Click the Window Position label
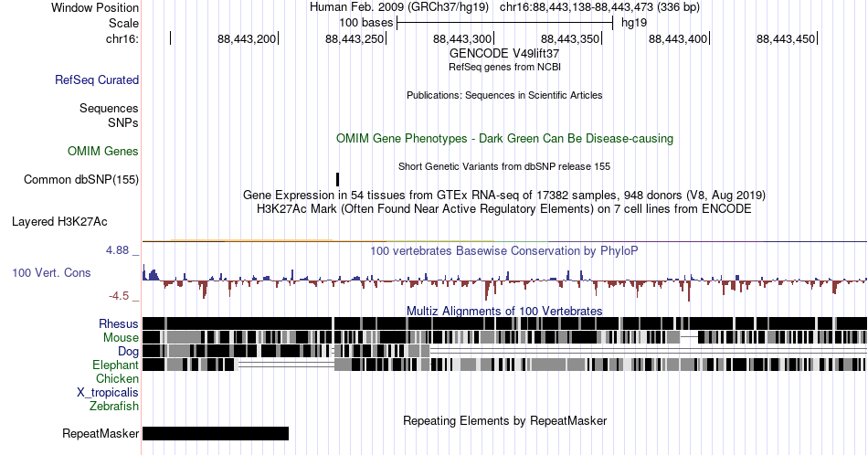Screen dimensions: 868x455 point(95,7)
